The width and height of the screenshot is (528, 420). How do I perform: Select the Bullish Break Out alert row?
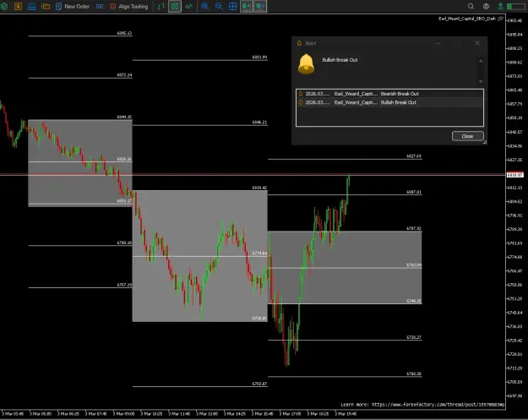click(x=389, y=102)
